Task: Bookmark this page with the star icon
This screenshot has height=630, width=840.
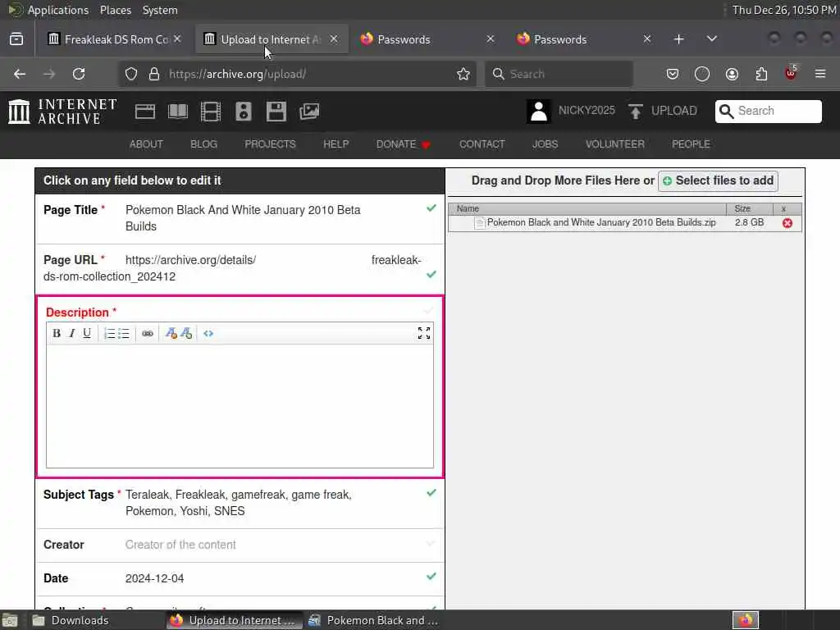Action: 463,74
